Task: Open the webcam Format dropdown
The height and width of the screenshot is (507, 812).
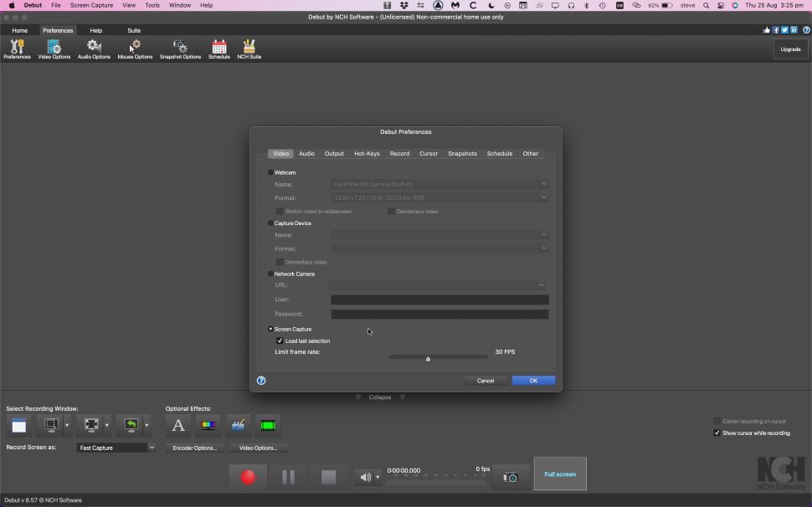Action: click(x=439, y=197)
